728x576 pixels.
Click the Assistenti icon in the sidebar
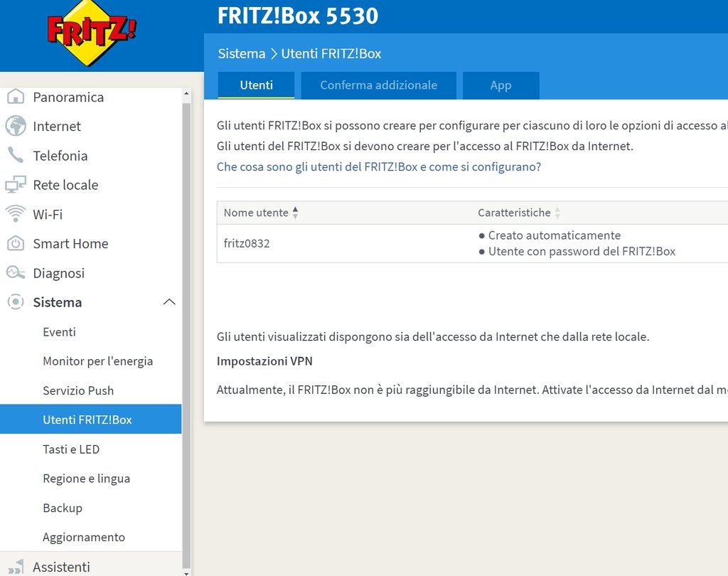[x=16, y=567]
